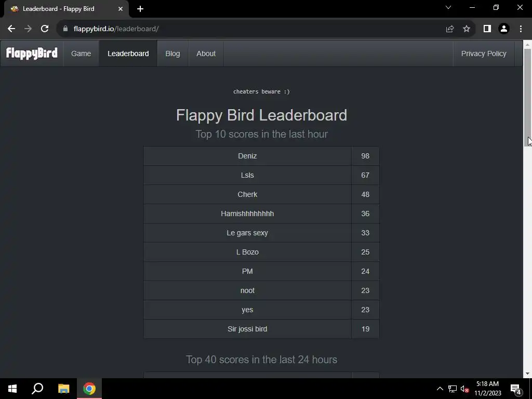Open the Windows Start menu

pyautogui.click(x=12, y=389)
